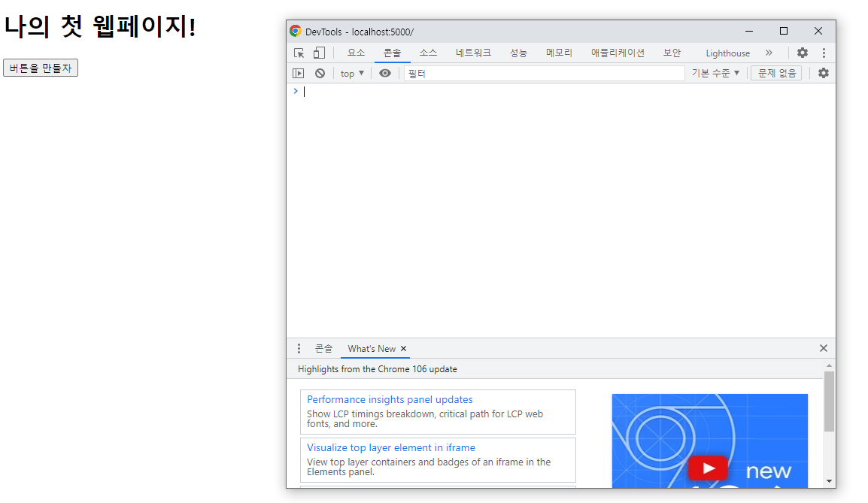This screenshot has width=868, height=503.
Task: Switch to the Lighthouse tab
Action: 727,53
